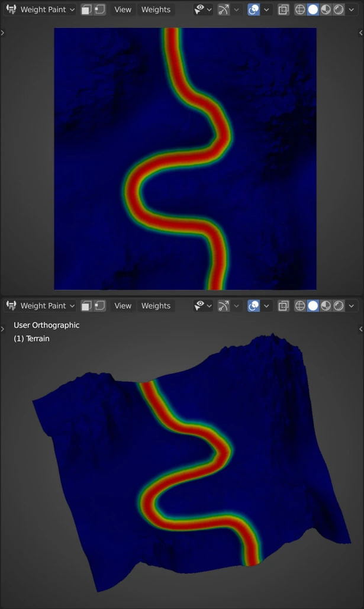Switch bottom viewport to wireframe shading
This screenshot has width=364, height=609.
(300, 306)
